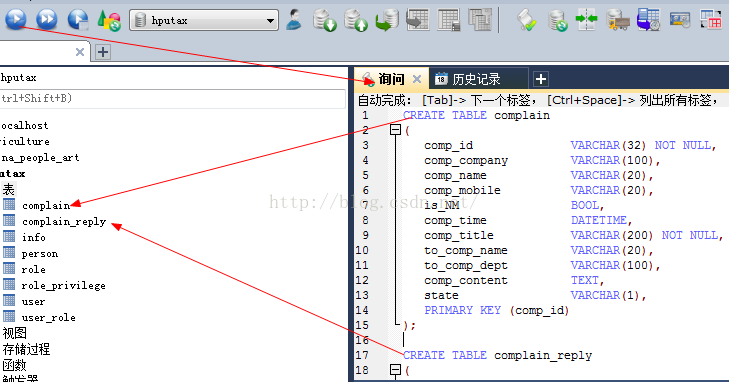Click 'CREATE TABLE complain_reply' on line 17
Image resolution: width=729 pixels, height=382 pixels.
pos(497,356)
